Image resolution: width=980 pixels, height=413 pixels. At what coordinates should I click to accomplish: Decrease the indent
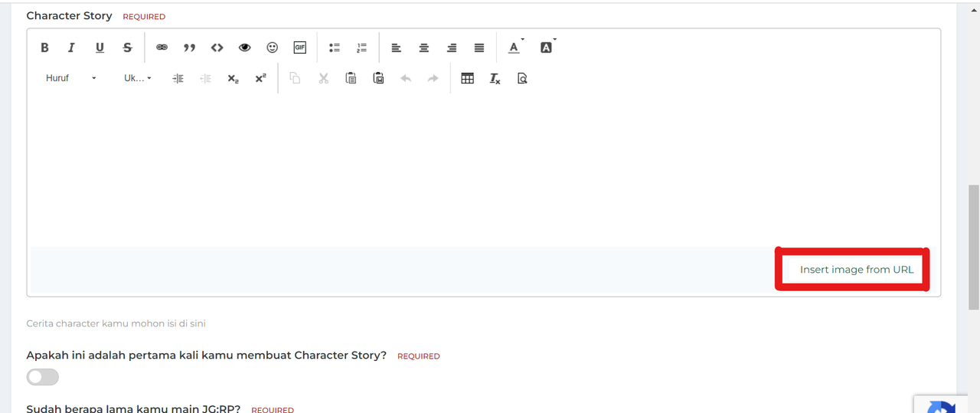[x=205, y=78]
